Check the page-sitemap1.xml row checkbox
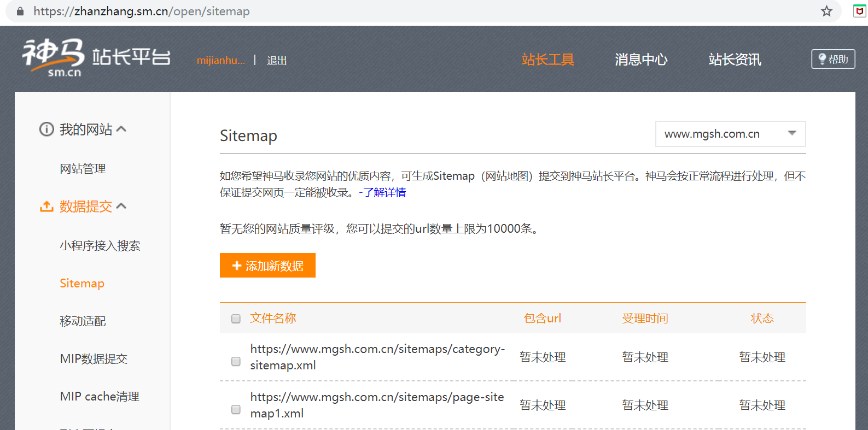The image size is (868, 430). pos(236,409)
